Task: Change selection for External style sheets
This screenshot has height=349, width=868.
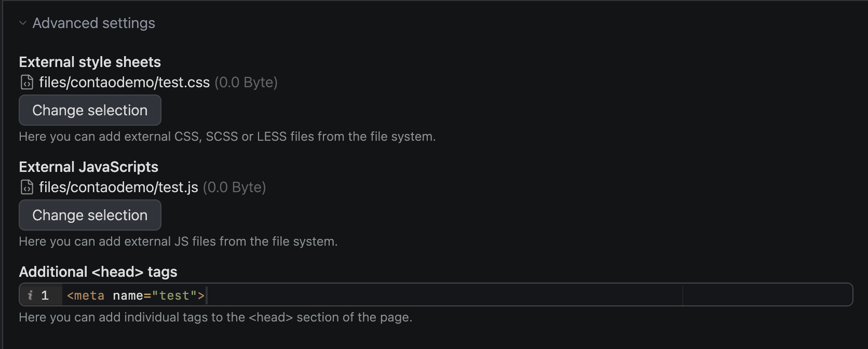Action: [90, 110]
